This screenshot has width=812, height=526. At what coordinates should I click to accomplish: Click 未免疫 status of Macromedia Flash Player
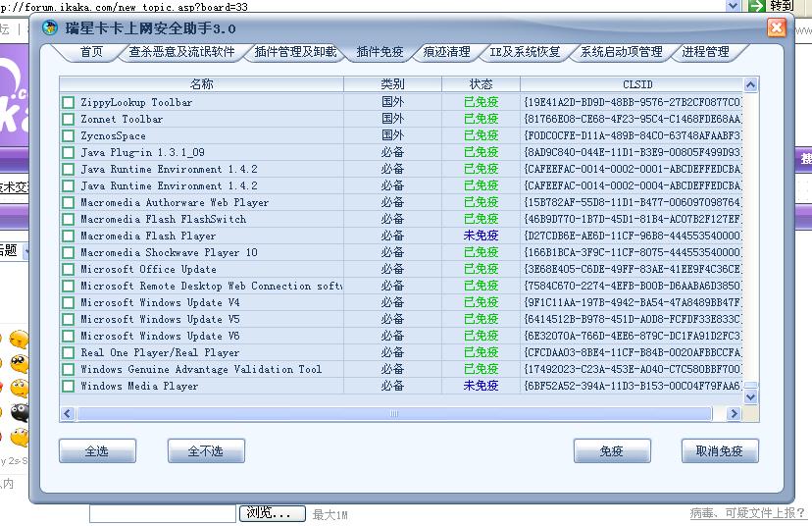pos(481,236)
